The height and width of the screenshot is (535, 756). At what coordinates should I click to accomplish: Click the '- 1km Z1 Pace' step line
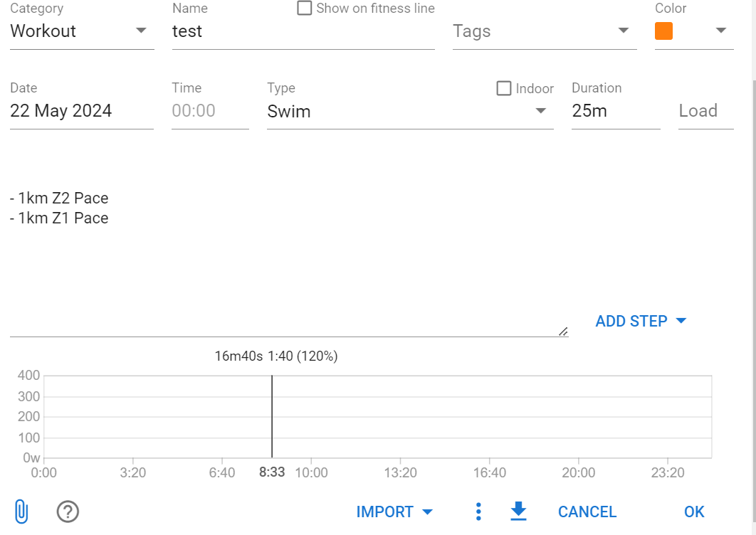(x=59, y=218)
